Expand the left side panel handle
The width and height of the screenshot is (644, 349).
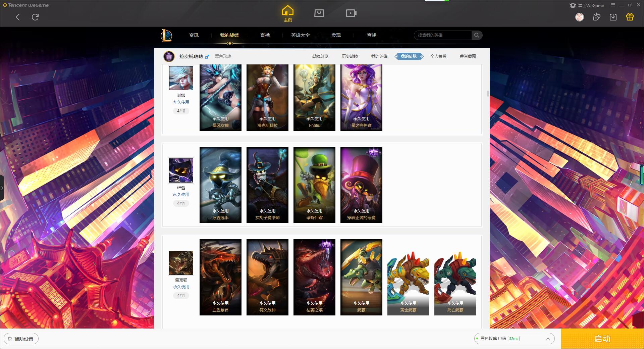tap(2, 188)
